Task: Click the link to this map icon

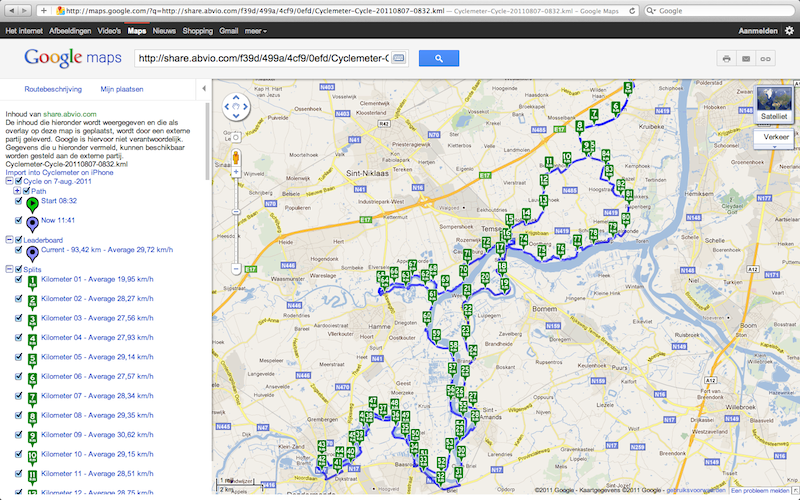Action: [765, 59]
